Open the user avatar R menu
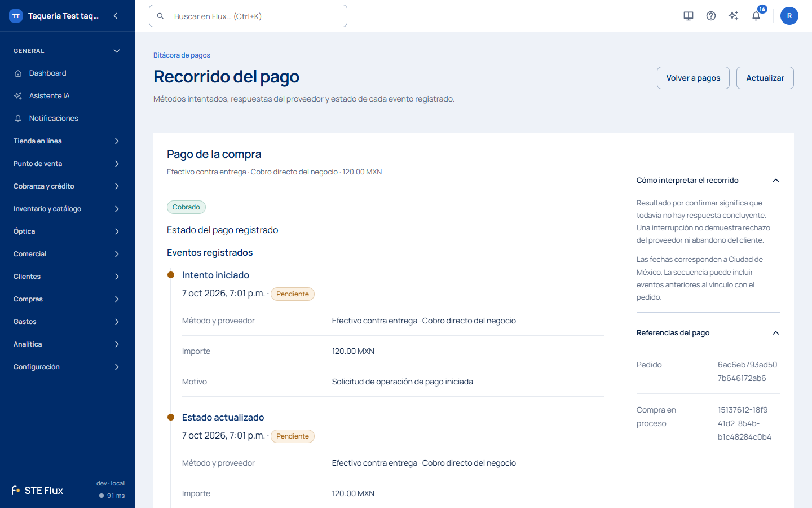Screen dimensions: 812x508 click(x=789, y=16)
